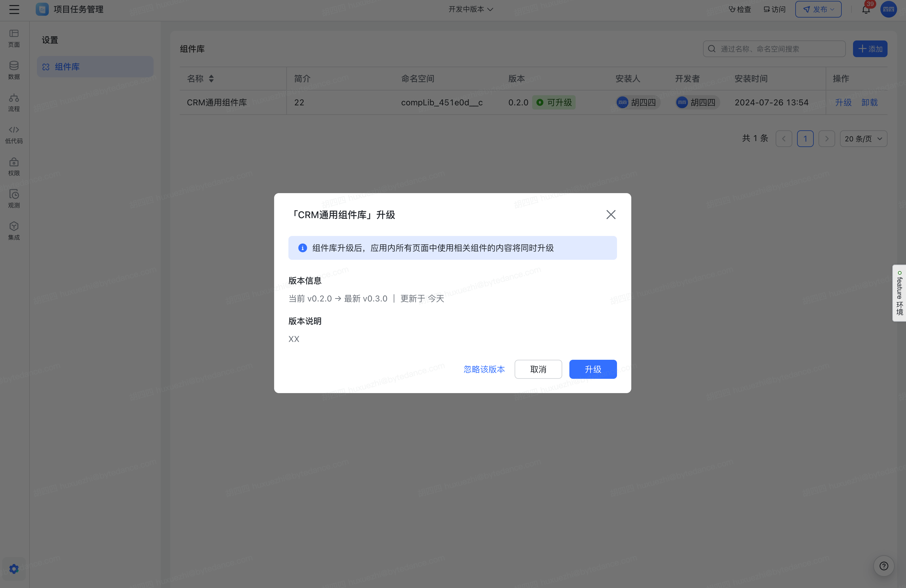Viewport: 906px width, 588px height.
Task: Open the 页面 sidebar section
Action: 14,38
